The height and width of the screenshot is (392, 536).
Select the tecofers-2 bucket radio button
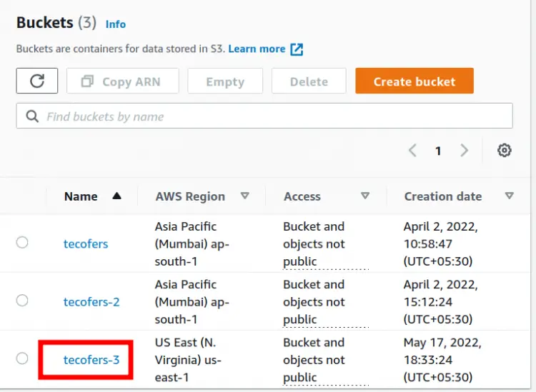click(x=22, y=301)
